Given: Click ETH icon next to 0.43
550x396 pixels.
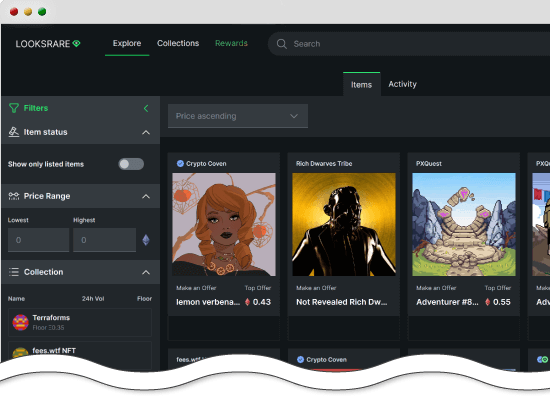Looking at the screenshot, I should [x=247, y=302].
